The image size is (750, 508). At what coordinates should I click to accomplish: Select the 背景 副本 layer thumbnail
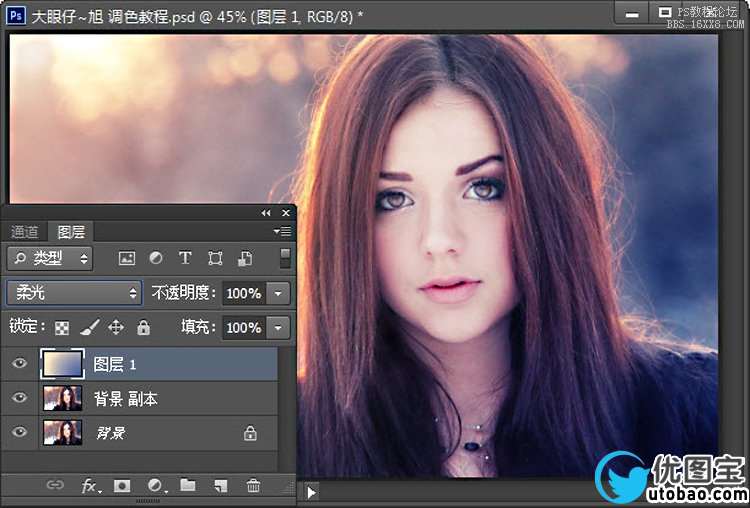tap(63, 398)
